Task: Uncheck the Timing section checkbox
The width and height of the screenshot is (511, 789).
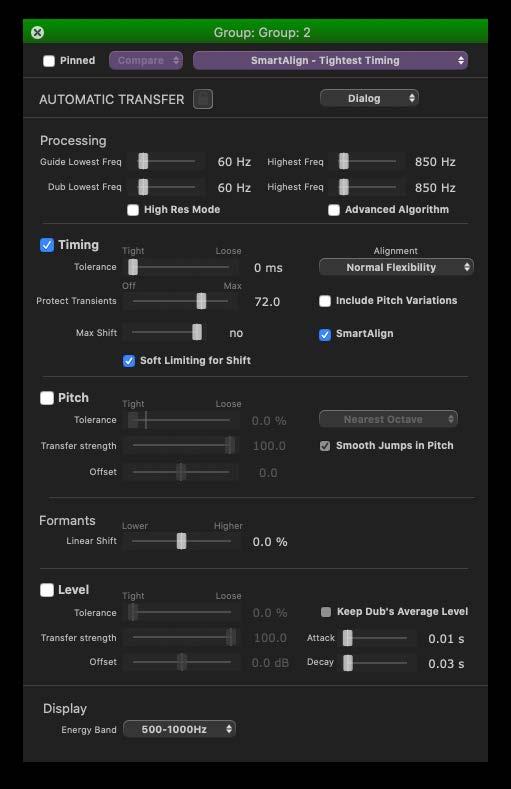Action: click(47, 245)
